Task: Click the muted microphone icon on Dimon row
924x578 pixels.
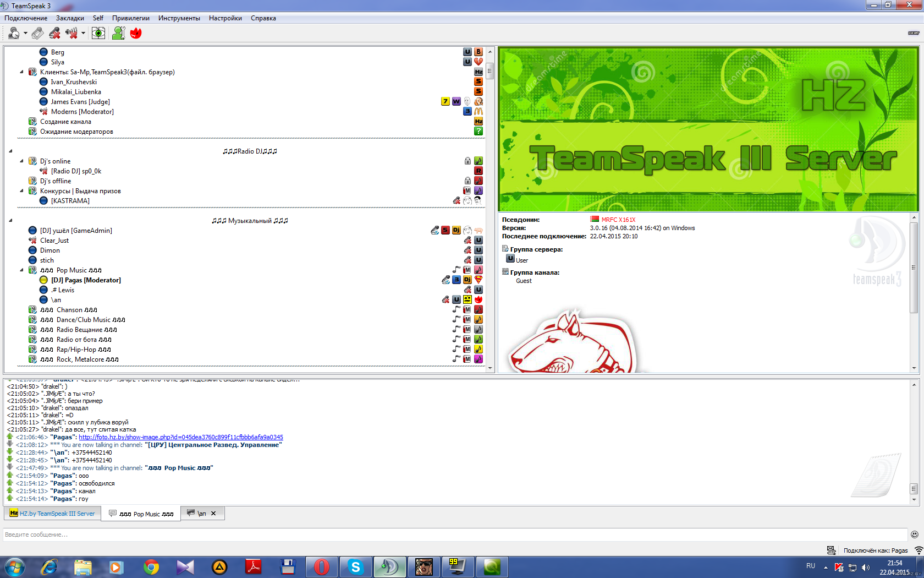Action: point(468,250)
